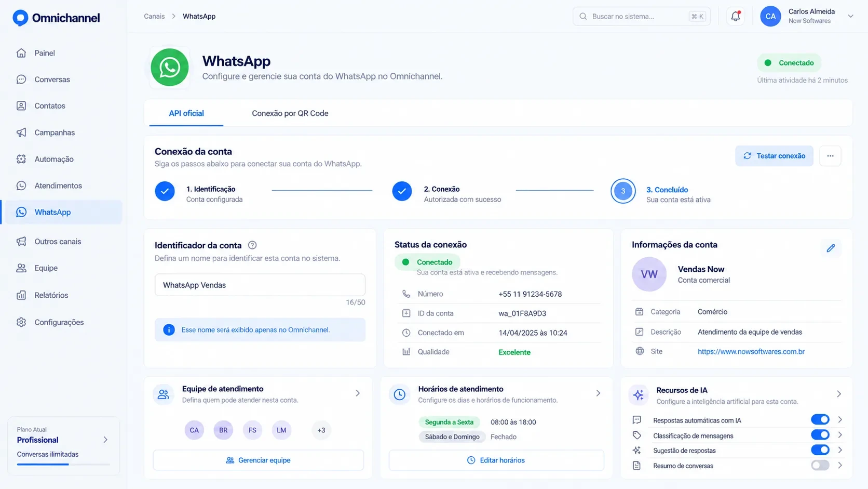This screenshot has width=868, height=489.
Task: Open the notifications bell
Action: tap(736, 16)
